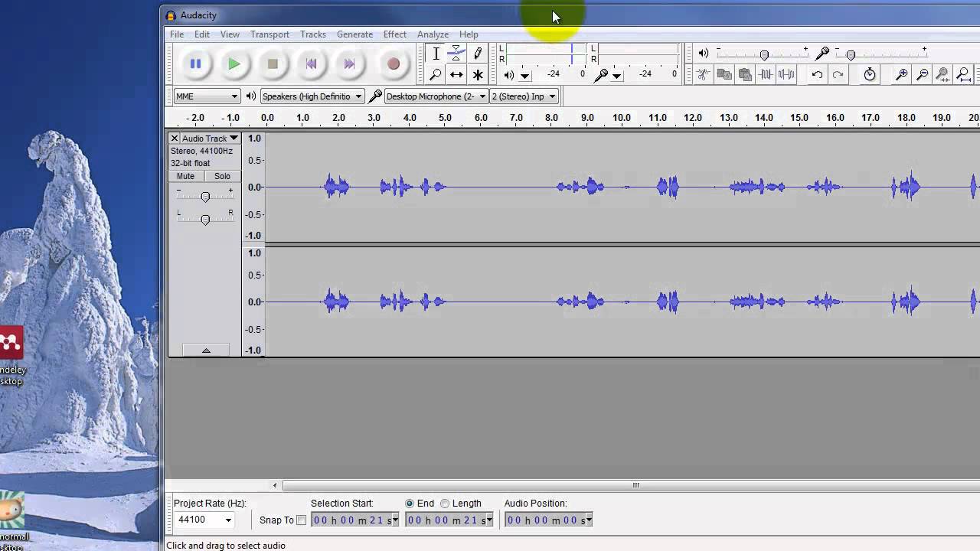Enable the Snap To checkbox
Viewport: 980px width, 551px height.
tap(301, 520)
